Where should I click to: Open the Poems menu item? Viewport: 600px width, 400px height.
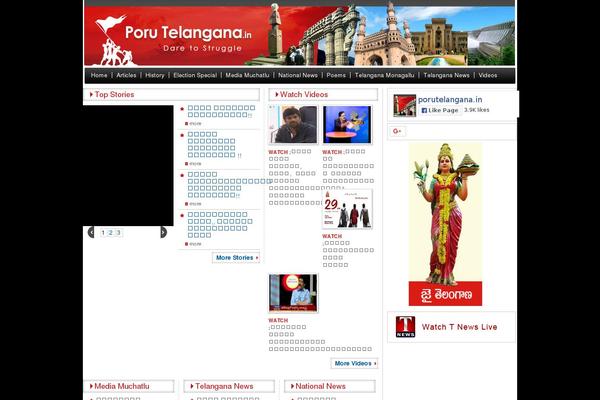point(336,75)
